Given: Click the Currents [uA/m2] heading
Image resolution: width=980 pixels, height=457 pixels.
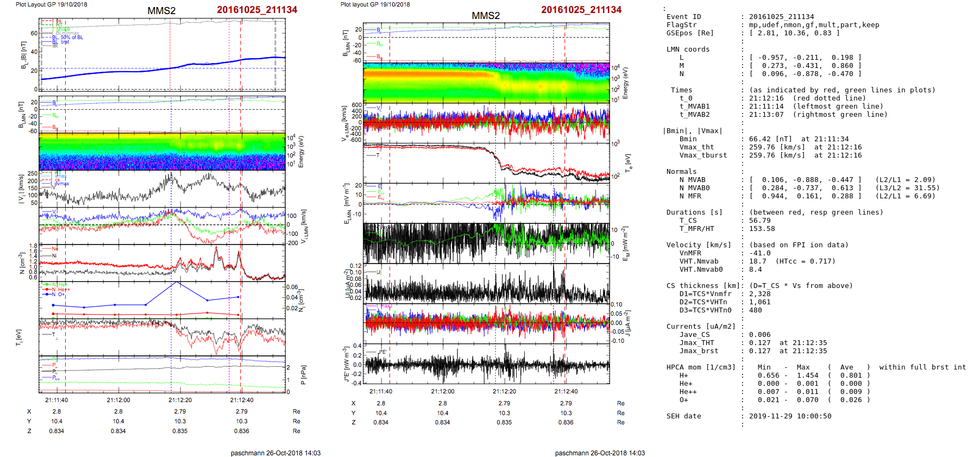Looking at the screenshot, I should coord(701,327).
